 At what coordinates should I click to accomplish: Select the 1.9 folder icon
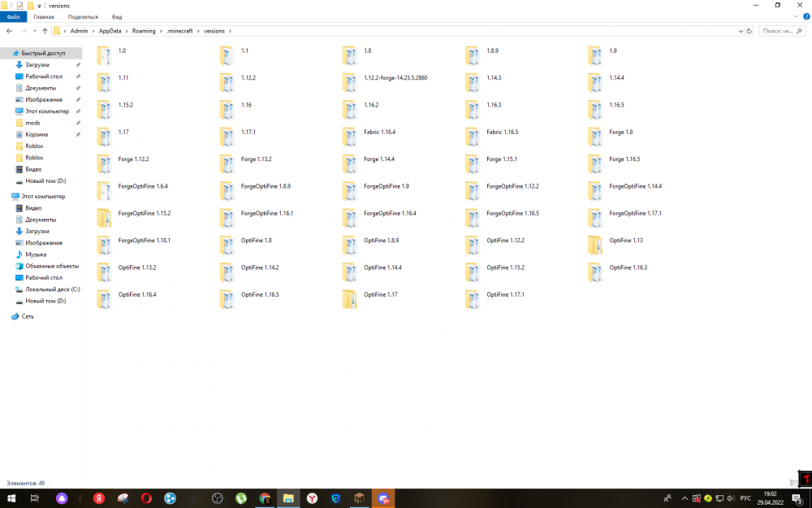click(595, 55)
